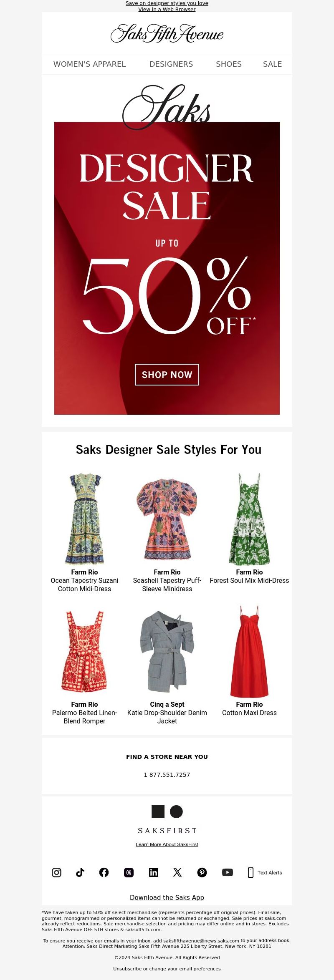The width and height of the screenshot is (334, 980).
Task: Open the Women's Apparel menu item
Action: [x=89, y=64]
